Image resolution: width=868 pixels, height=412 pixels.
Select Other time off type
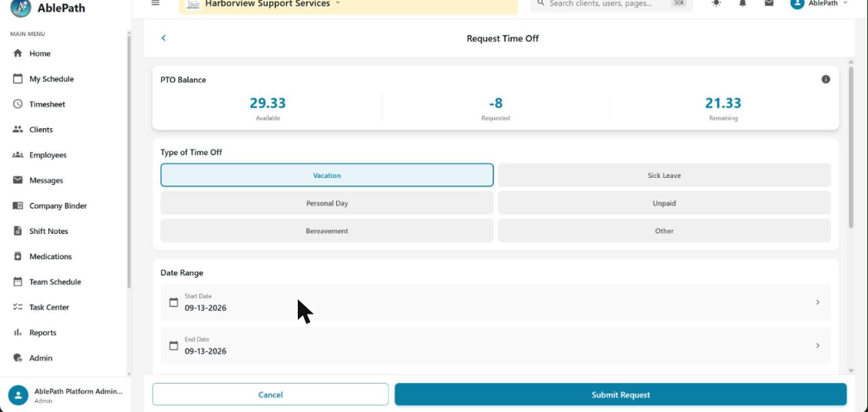(664, 230)
